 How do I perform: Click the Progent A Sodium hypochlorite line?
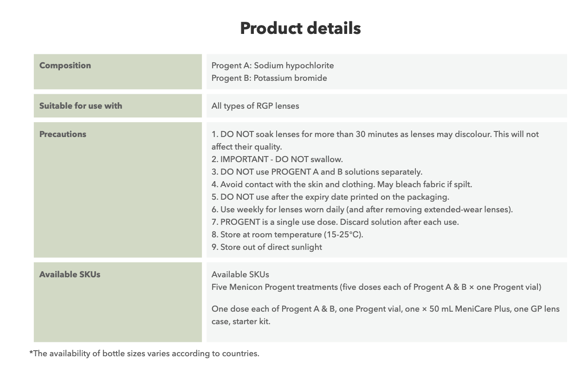coord(272,65)
